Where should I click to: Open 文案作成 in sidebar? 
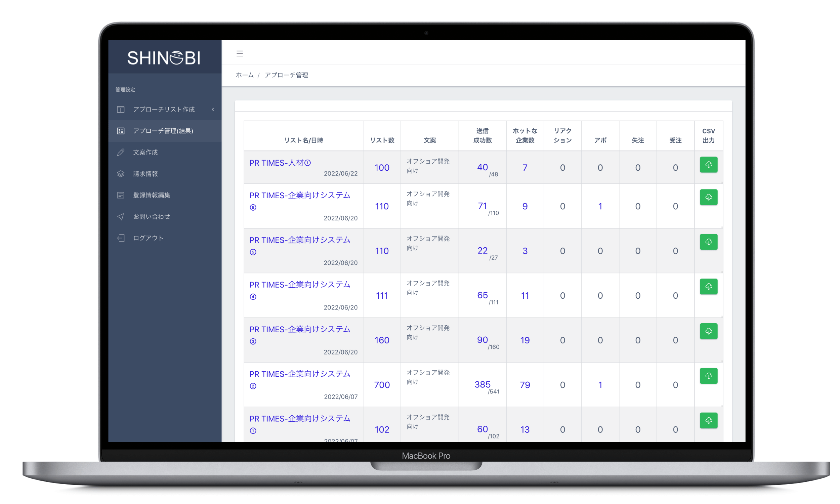click(x=165, y=152)
